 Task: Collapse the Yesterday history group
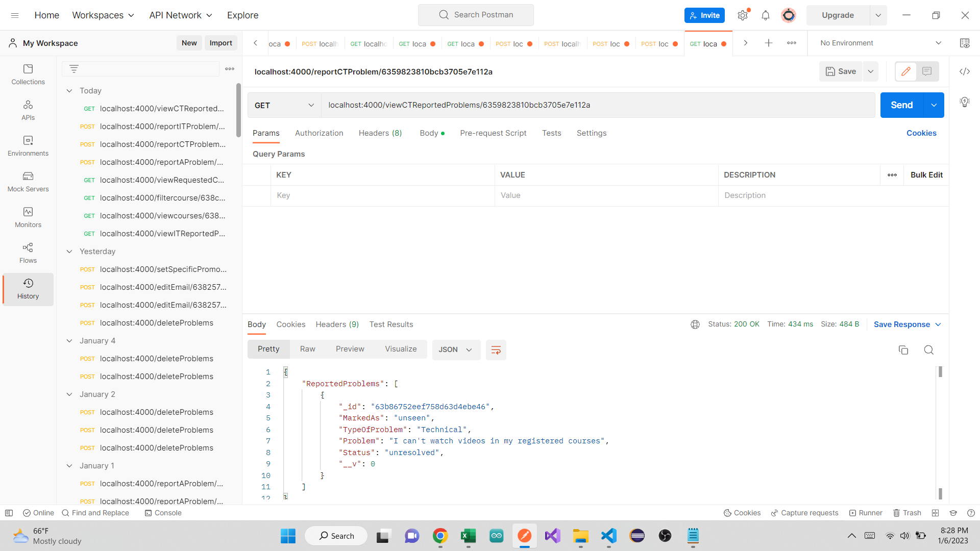point(69,252)
